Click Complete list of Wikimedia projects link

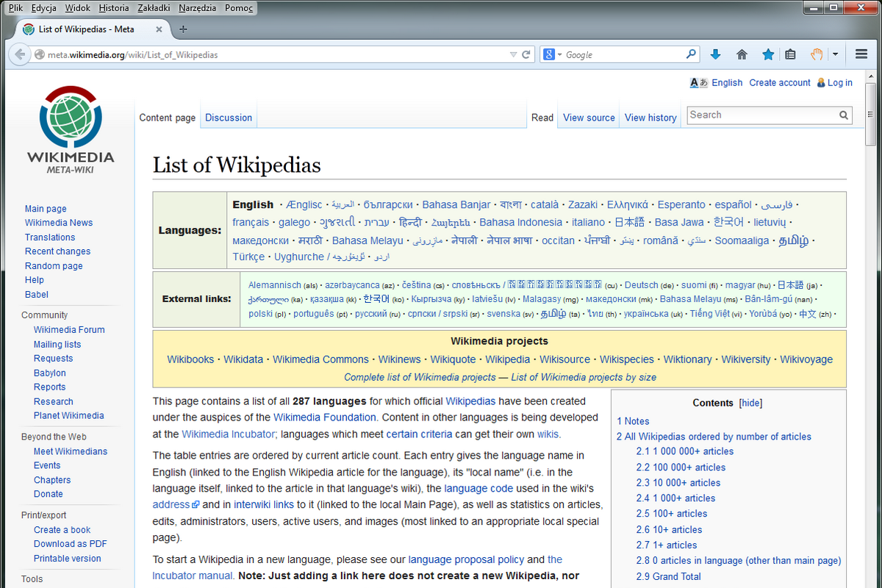pyautogui.click(x=420, y=377)
